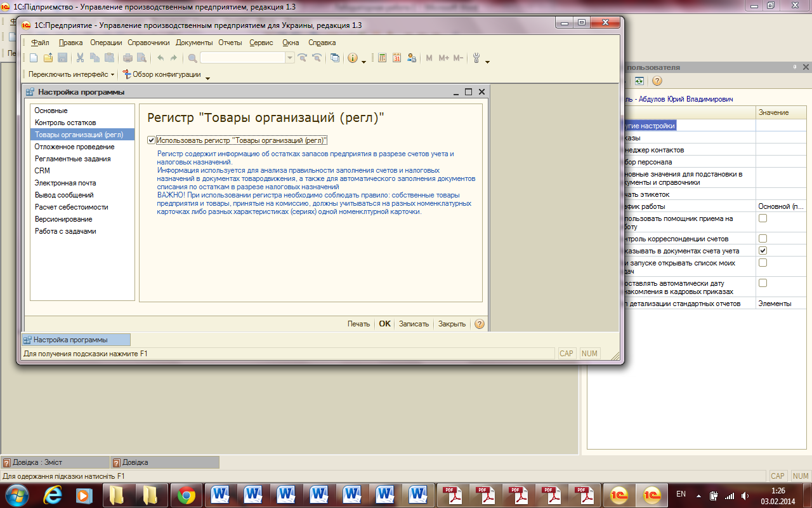Viewport: 812px width, 508px height.
Task: Open the Файл menu
Action: coord(40,43)
